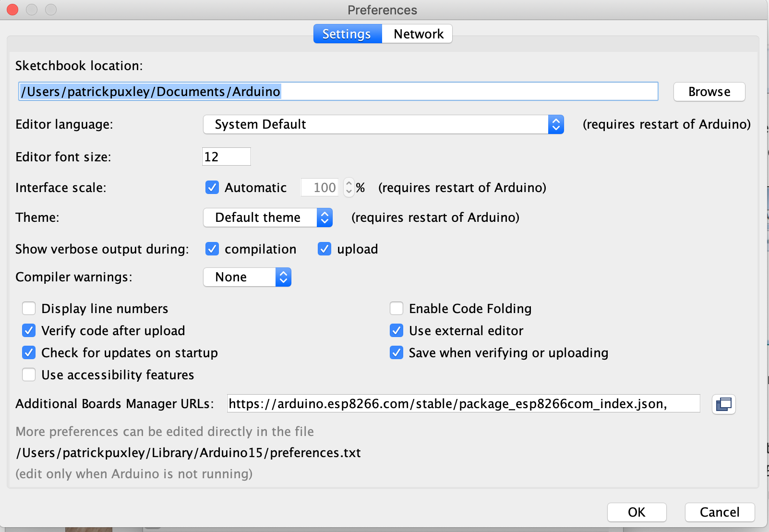
Task: Toggle Verify code after upload
Action: tap(29, 330)
